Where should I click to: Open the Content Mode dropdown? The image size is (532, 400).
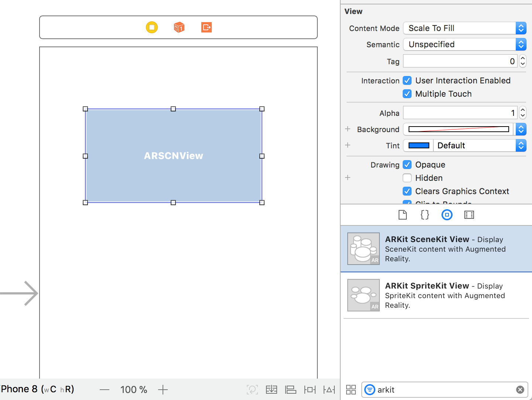point(464,28)
